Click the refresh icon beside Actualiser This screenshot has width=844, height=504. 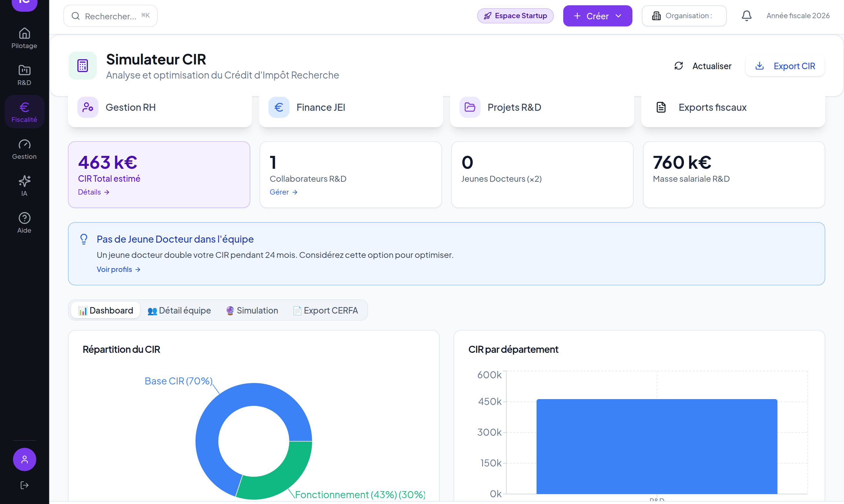pos(678,66)
